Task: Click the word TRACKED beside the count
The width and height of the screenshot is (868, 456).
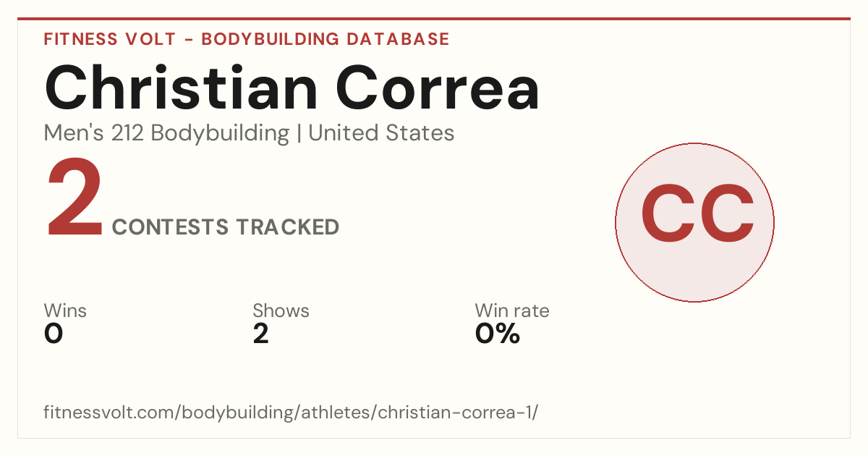Action: click(x=287, y=227)
